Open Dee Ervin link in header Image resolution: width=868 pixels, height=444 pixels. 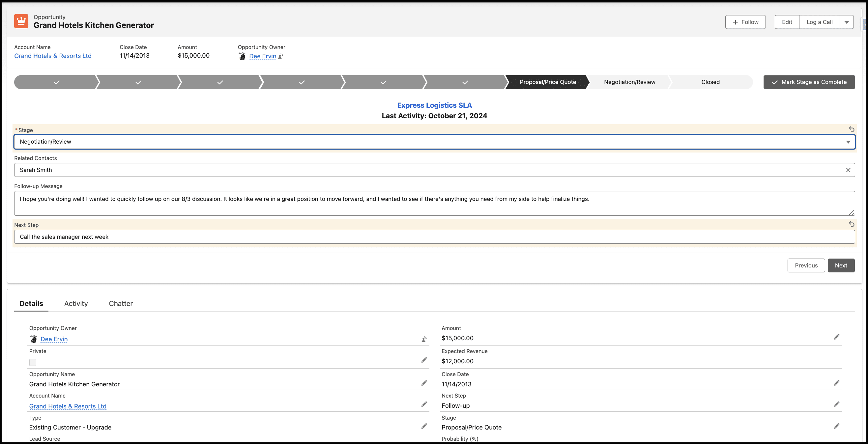[263, 56]
